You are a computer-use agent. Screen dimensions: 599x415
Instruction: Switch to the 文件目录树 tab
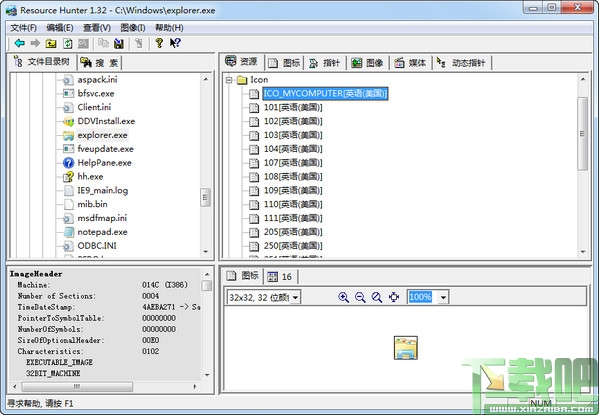[x=42, y=62]
